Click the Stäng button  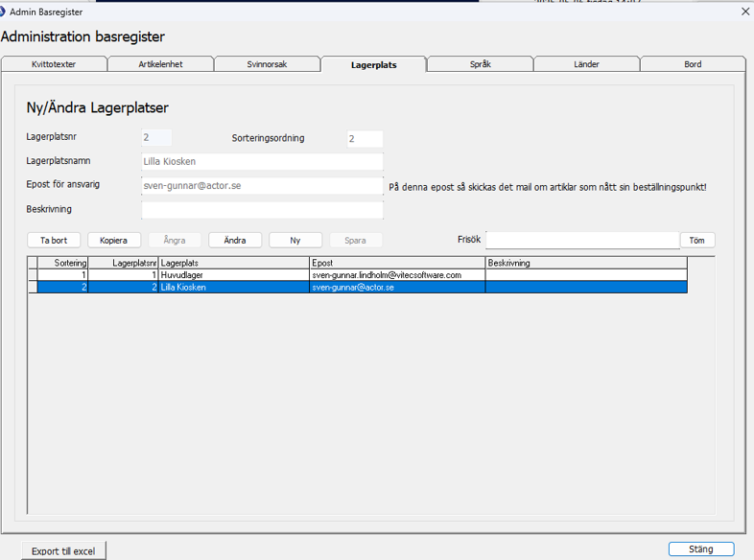click(x=701, y=548)
